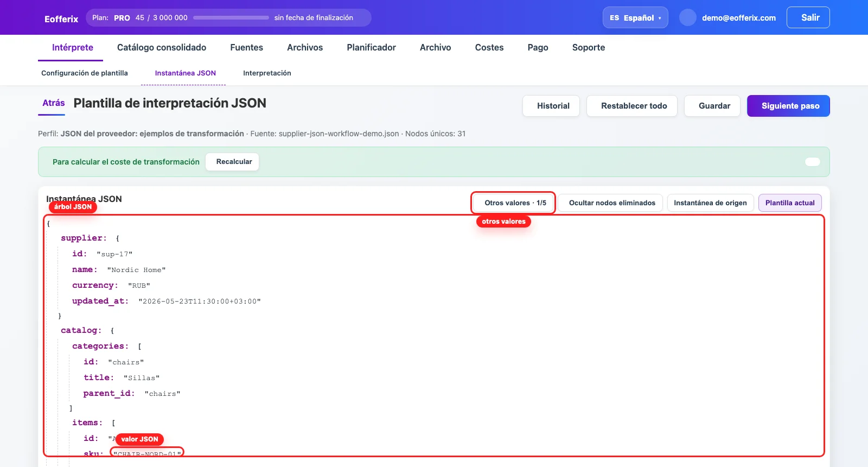This screenshot has height=467, width=868.
Task: Click the "sup-17" id value
Action: tap(114, 254)
